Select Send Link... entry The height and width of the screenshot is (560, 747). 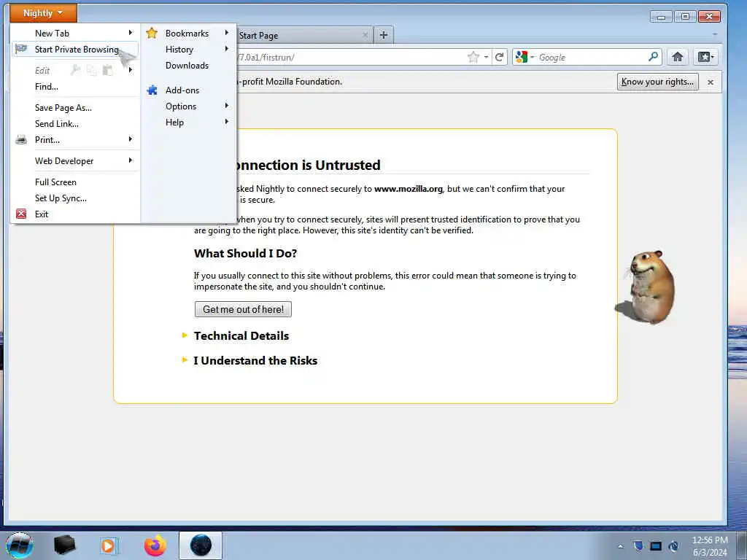[57, 124]
